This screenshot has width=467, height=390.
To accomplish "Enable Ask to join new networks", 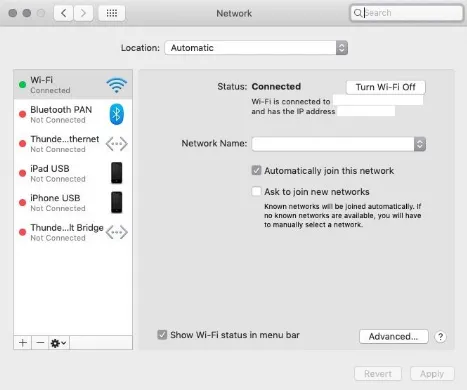I will 256,192.
